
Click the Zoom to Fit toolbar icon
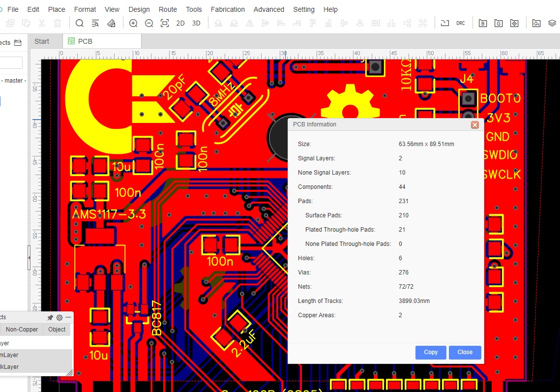pos(164,23)
